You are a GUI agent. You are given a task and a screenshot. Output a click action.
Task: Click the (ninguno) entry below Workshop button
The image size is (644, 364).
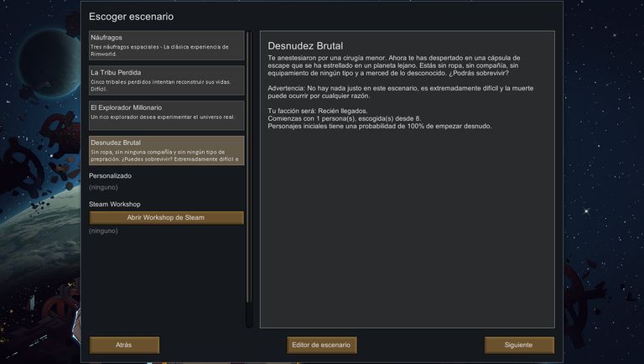coord(103,231)
